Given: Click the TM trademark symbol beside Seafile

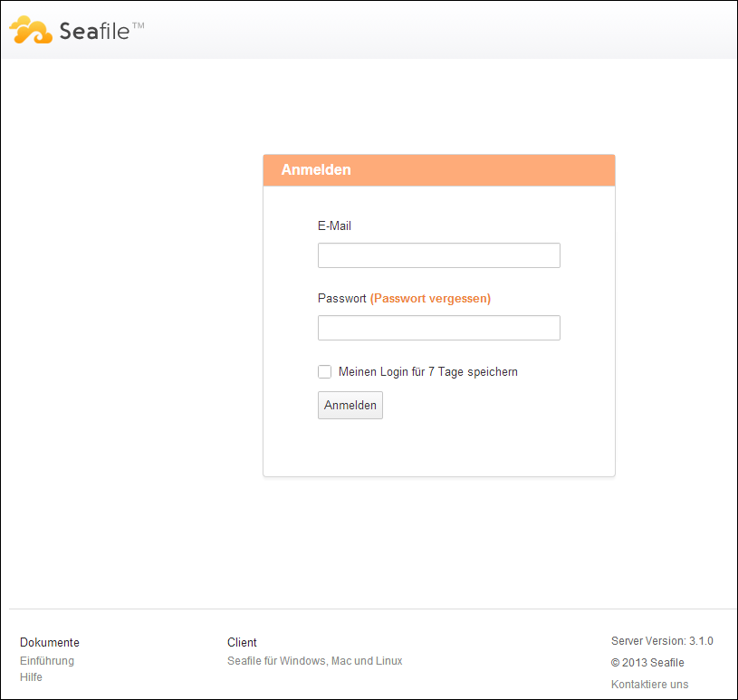Looking at the screenshot, I should 138,25.
